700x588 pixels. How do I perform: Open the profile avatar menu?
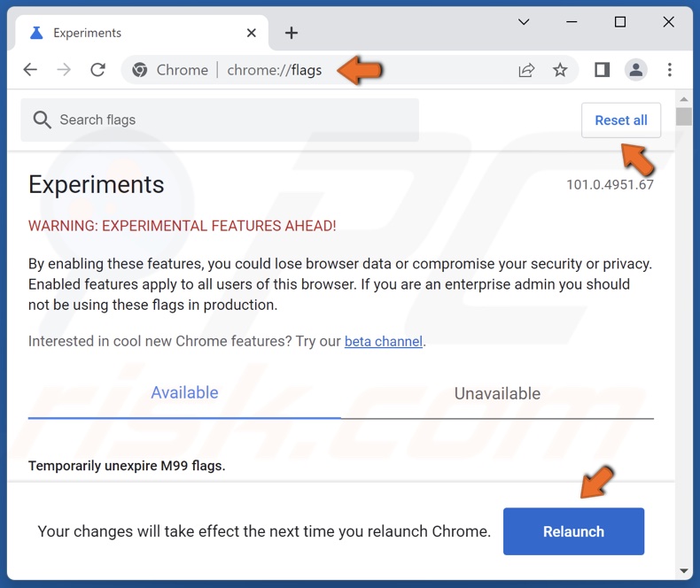coord(636,70)
